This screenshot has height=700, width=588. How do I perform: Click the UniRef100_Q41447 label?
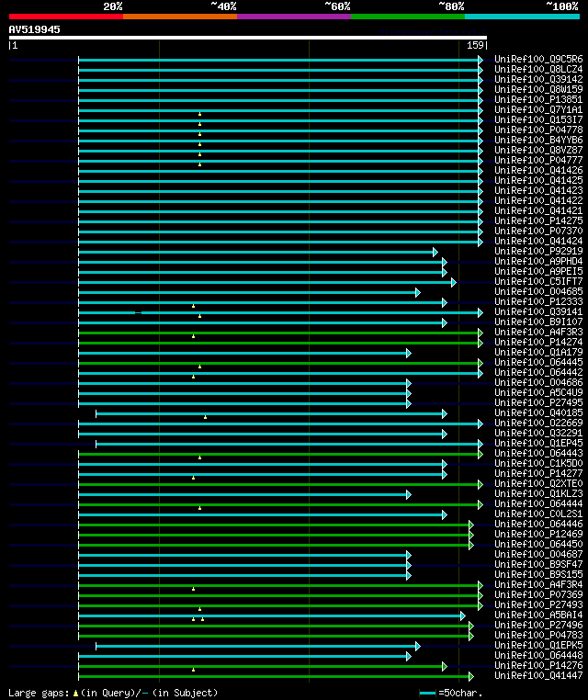coord(538,675)
